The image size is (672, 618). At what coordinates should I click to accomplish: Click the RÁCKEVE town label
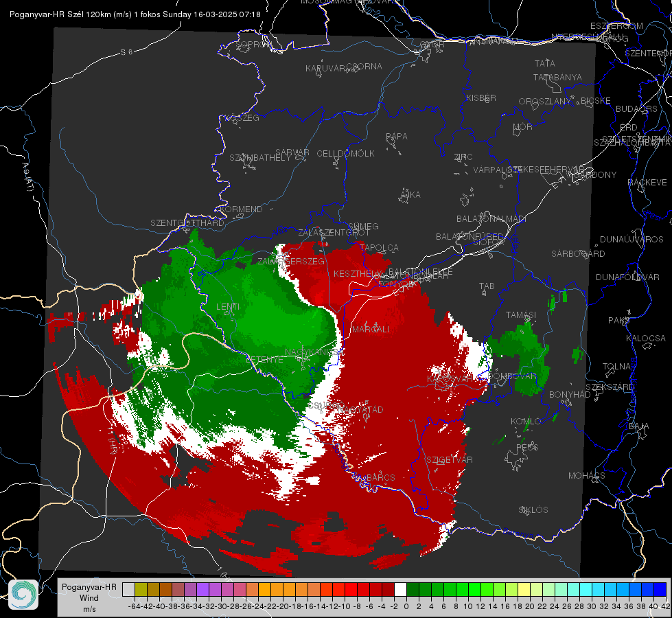[647, 183]
